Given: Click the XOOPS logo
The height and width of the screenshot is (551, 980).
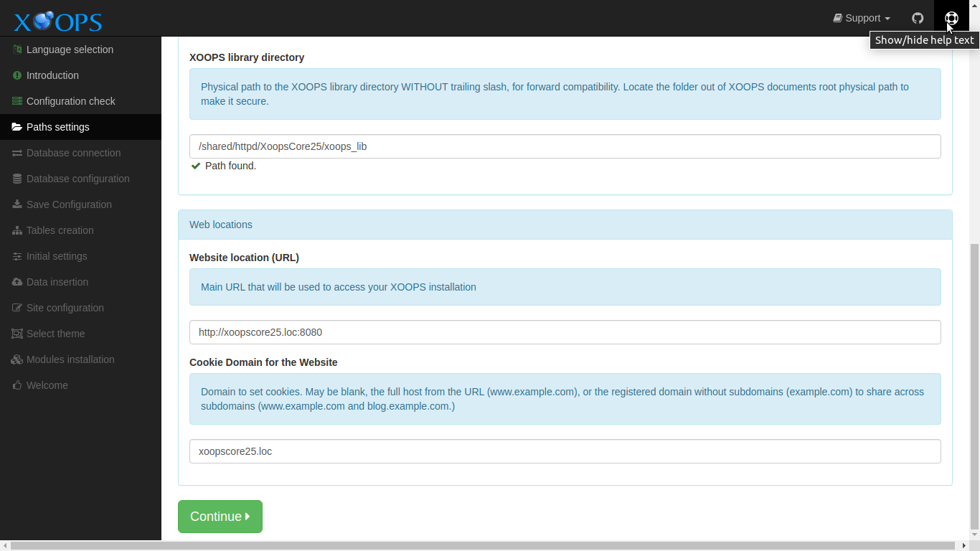Looking at the screenshot, I should (x=58, y=21).
